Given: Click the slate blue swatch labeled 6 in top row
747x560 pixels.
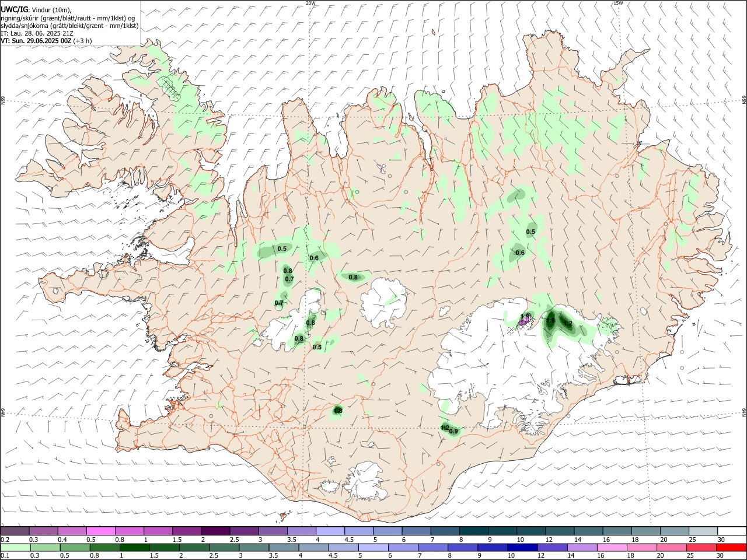Looking at the screenshot, I should click(x=416, y=531).
